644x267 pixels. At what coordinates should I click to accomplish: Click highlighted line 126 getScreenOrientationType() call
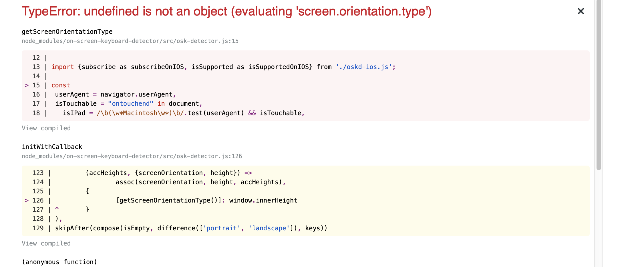point(169,200)
